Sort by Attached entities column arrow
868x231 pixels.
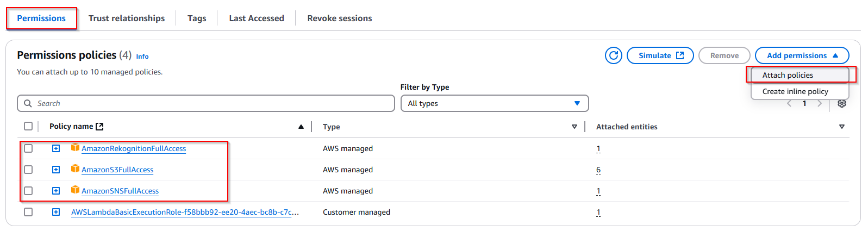[842, 127]
